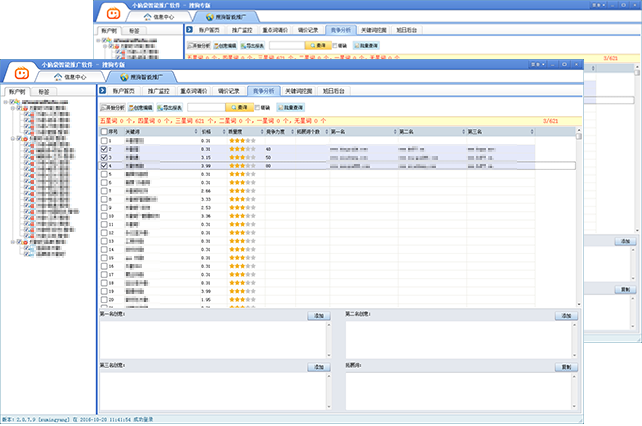This screenshot has width=642, height=426.
Task: Click the orange app logo icon
Action: coord(17,73)
